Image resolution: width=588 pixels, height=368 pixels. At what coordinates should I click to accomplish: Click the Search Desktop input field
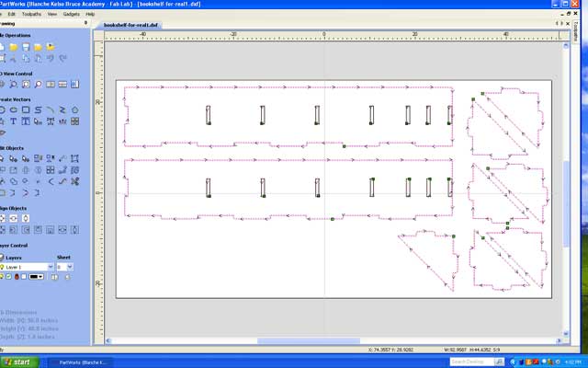471,362
